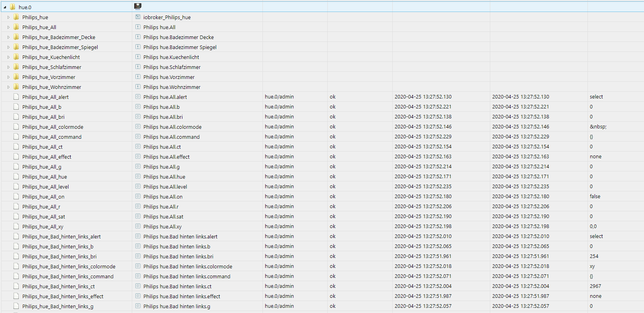Click hue.0/admin cell in All.alert row

pyautogui.click(x=279, y=96)
